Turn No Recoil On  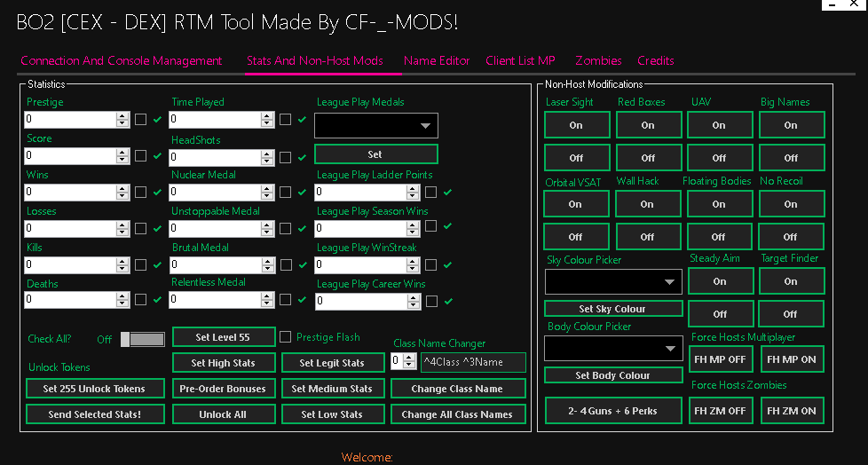[791, 204]
